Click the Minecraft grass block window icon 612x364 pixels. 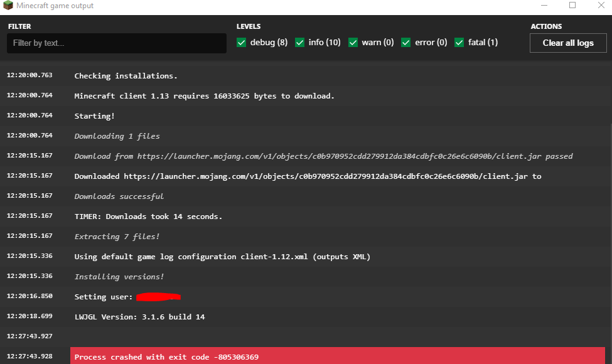point(8,6)
